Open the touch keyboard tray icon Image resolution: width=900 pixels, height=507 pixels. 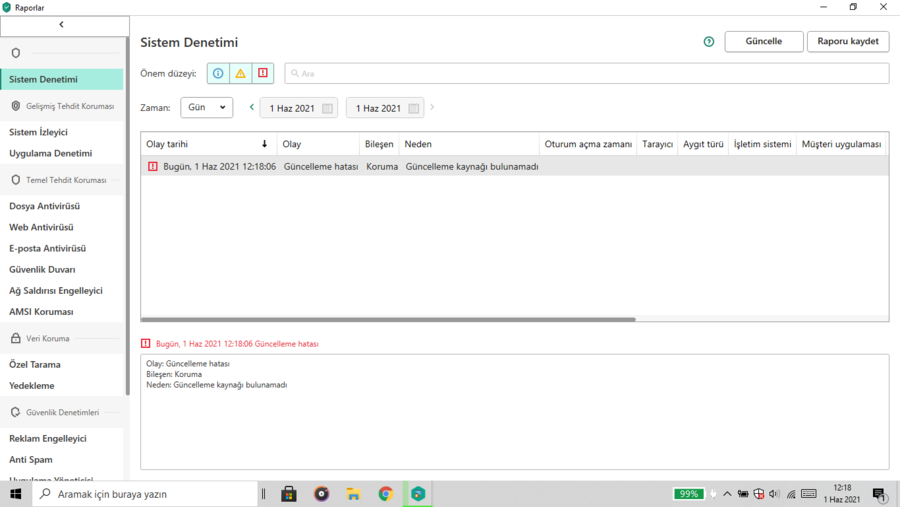click(809, 494)
